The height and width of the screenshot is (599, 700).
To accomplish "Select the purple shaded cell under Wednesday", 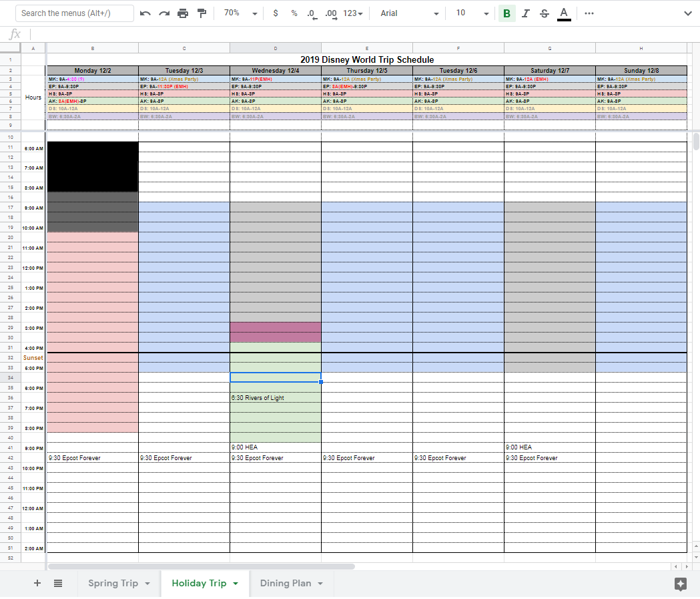I will [x=276, y=332].
